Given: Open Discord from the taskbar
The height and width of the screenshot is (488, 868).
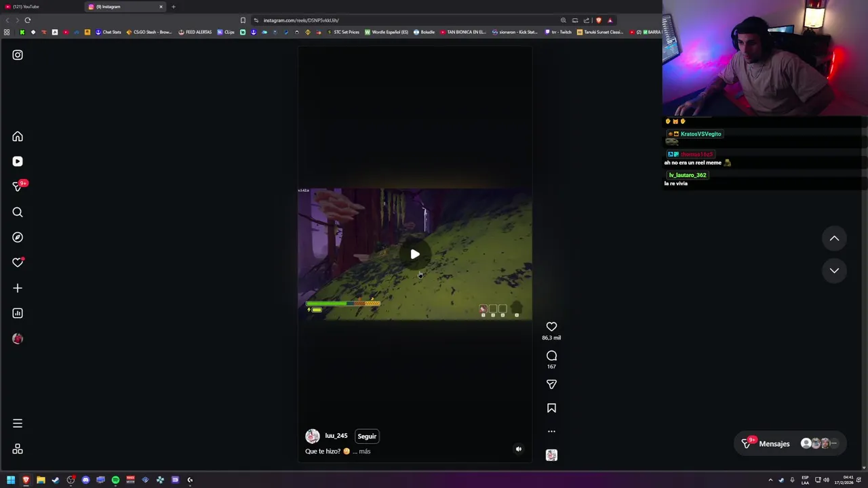Looking at the screenshot, I should coord(85,480).
